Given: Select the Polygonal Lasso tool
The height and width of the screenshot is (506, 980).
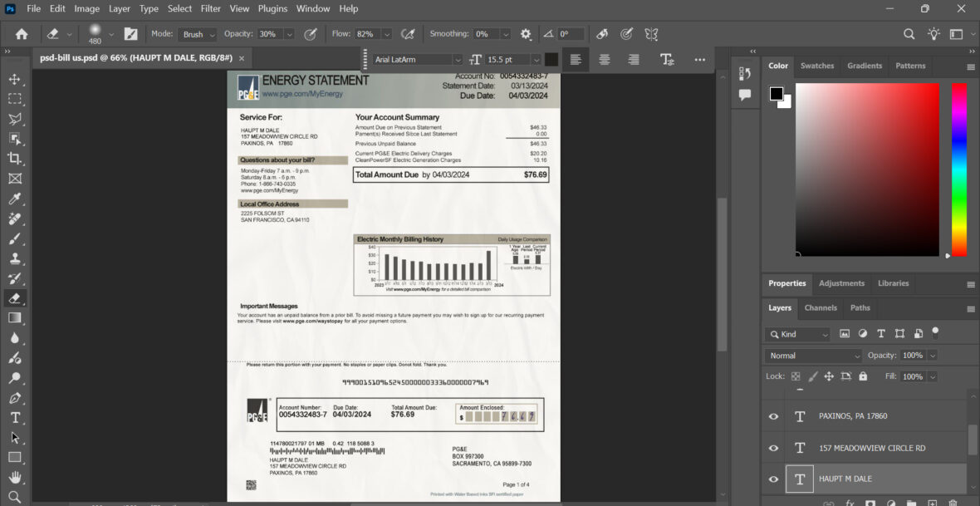Looking at the screenshot, I should point(14,119).
